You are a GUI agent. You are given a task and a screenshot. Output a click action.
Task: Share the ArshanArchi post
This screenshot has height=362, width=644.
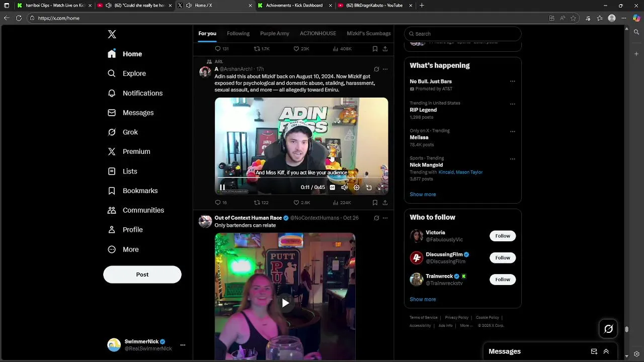click(385, 203)
